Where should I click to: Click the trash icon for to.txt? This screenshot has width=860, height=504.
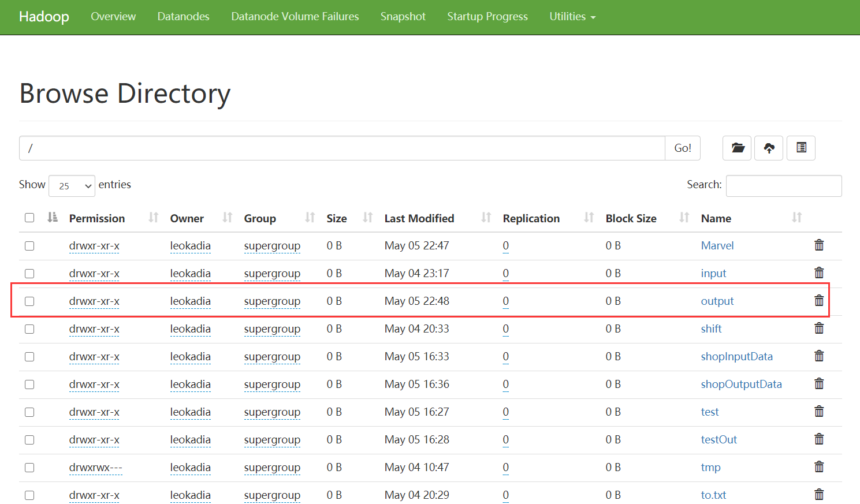819,494
